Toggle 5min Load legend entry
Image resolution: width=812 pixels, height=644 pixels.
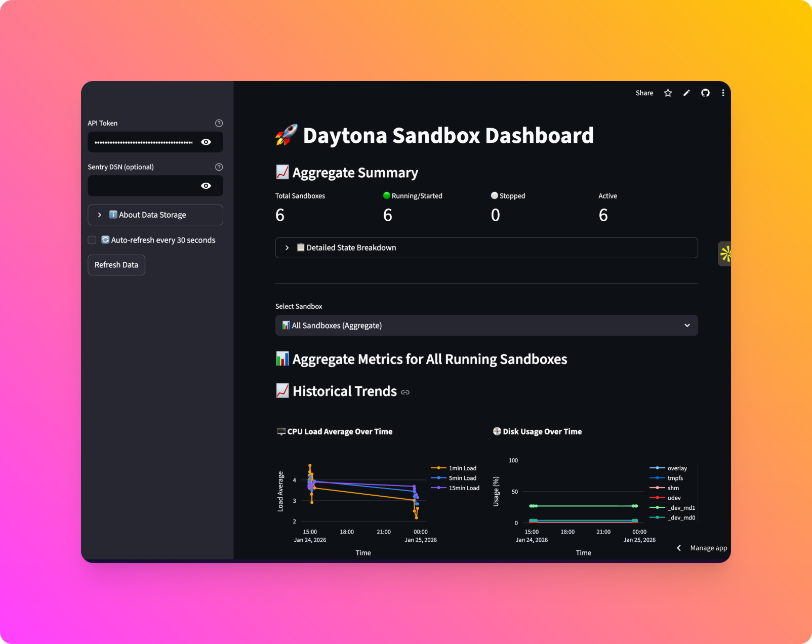tap(454, 478)
